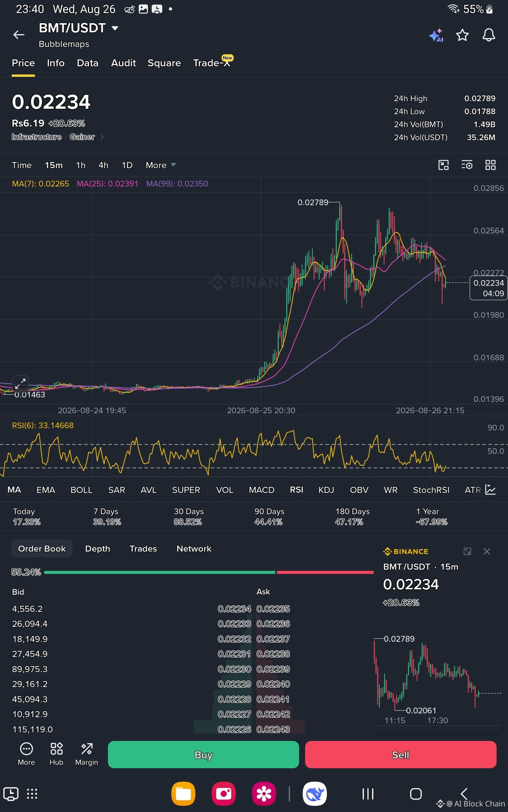Close the floating BMT/USDT mini chart

pyautogui.click(x=487, y=551)
